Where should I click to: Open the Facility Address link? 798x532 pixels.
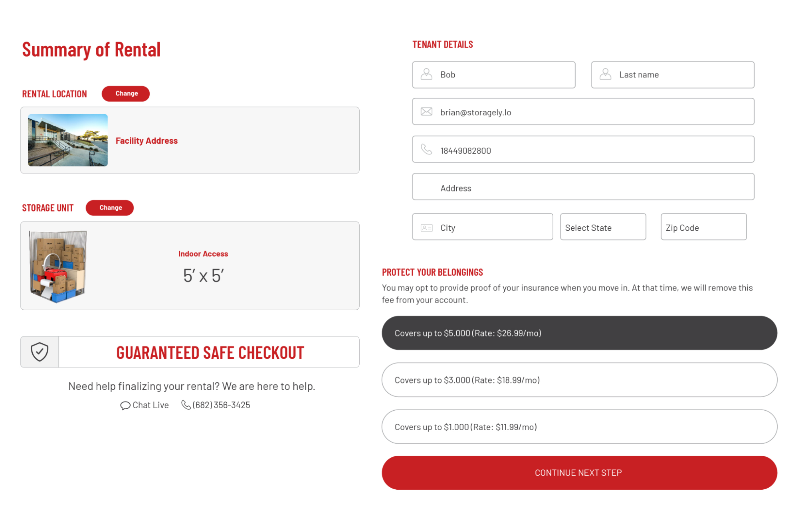[x=147, y=140]
